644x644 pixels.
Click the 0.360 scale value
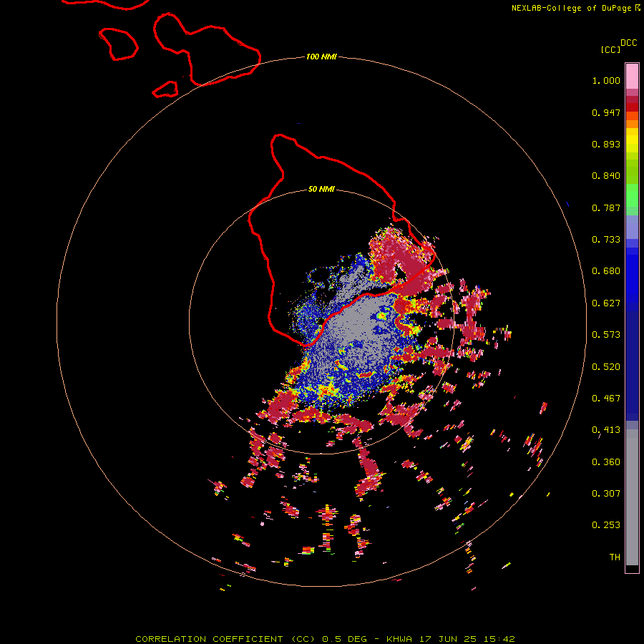click(606, 462)
